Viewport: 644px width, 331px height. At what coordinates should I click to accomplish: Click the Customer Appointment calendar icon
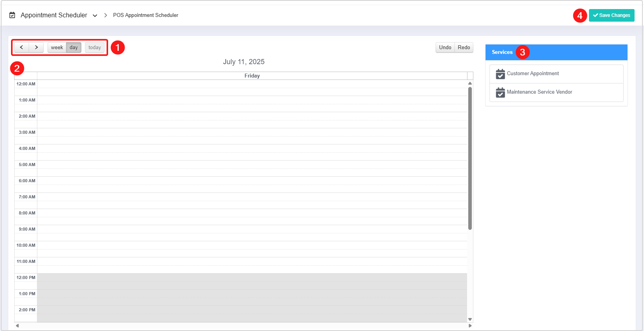500,74
